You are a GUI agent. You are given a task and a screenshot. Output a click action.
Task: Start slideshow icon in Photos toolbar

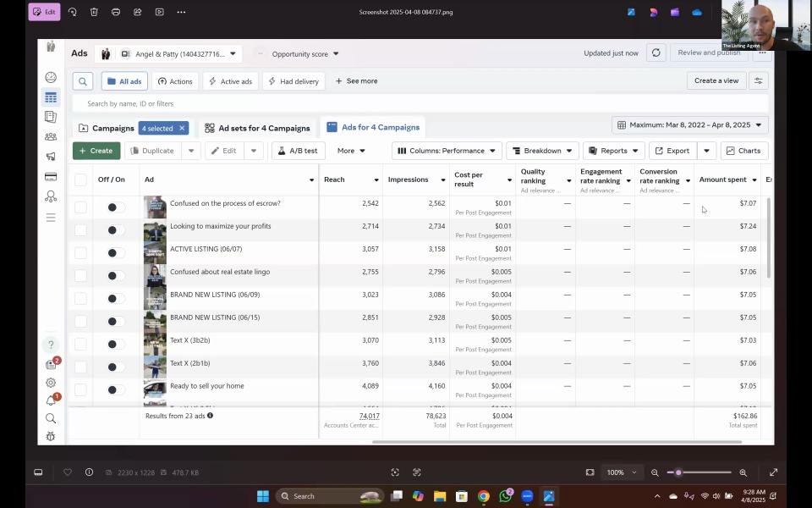pyautogui.click(x=160, y=12)
